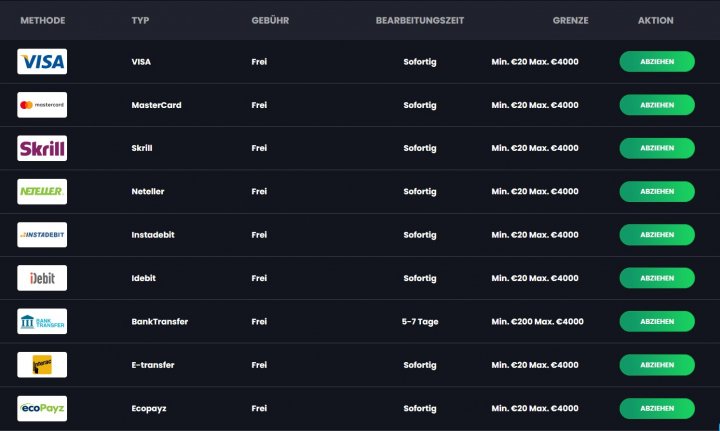Choose the Instadebit logo icon

click(x=42, y=235)
